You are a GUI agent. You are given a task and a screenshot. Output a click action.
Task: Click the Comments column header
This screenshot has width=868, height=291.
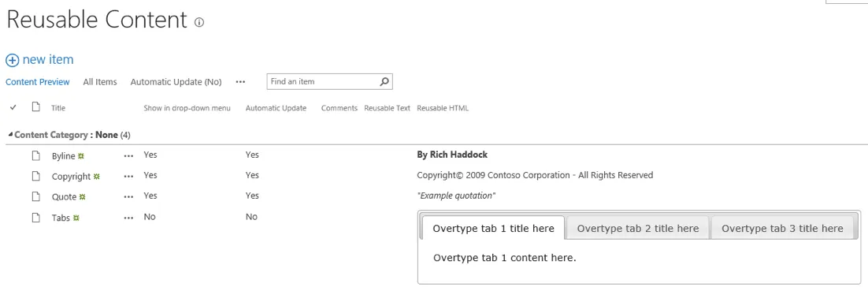tap(339, 108)
